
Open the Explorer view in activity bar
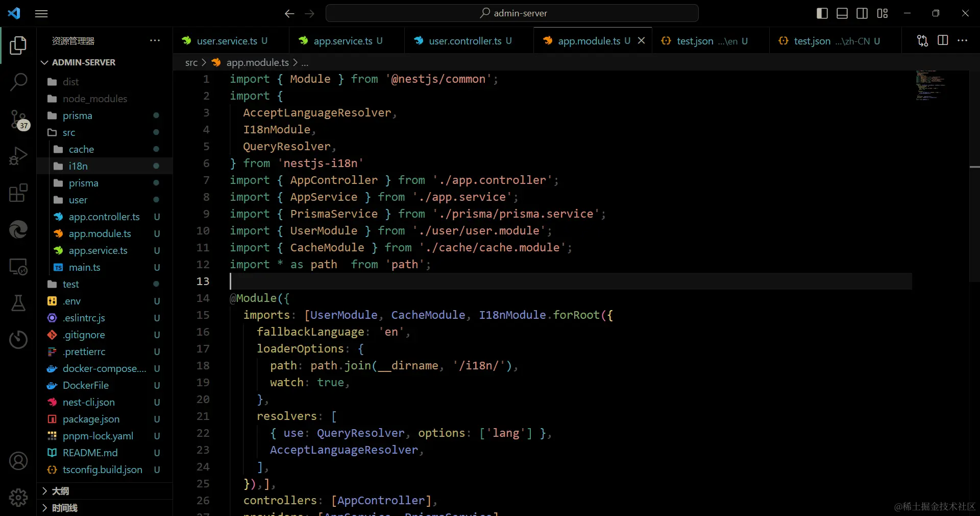pyautogui.click(x=18, y=45)
